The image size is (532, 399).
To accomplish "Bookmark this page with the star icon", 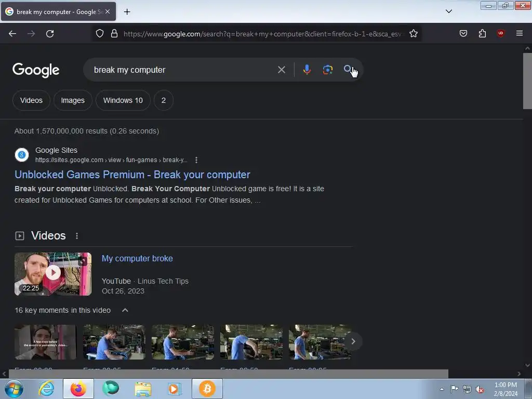I will (x=413, y=34).
